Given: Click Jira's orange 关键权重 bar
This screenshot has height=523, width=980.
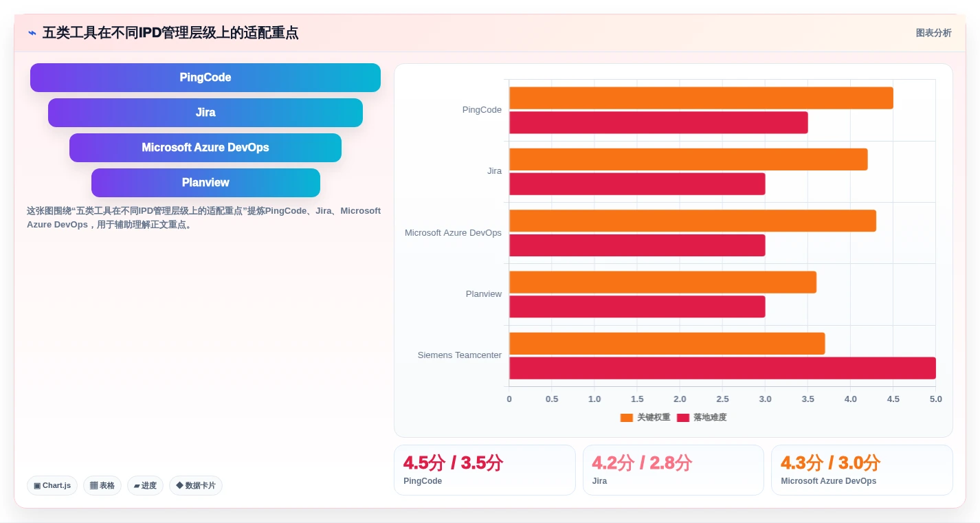Looking at the screenshot, I should click(x=688, y=159).
